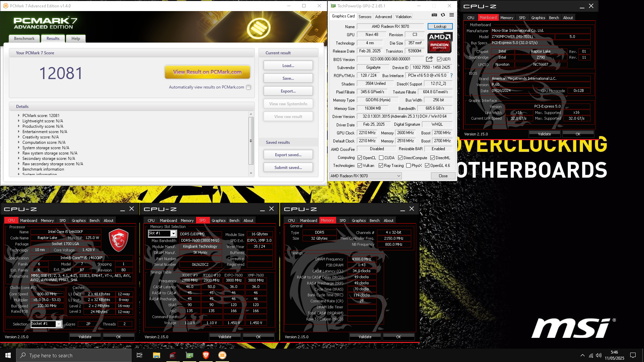Open the notification center icon
This screenshot has width=644, height=362.
[633, 355]
